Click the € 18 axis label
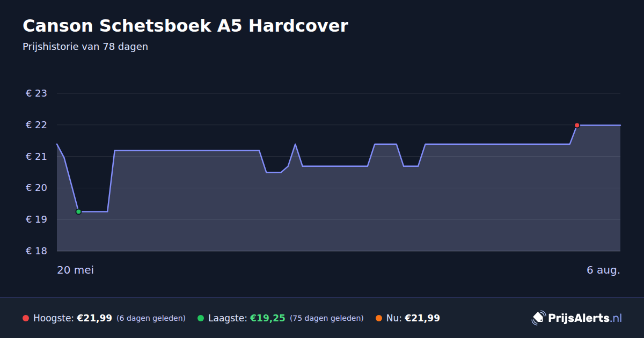The width and height of the screenshot is (644, 338). pyautogui.click(x=36, y=251)
